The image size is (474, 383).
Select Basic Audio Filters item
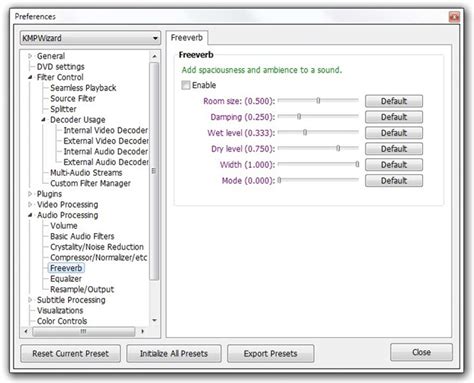[x=82, y=236]
